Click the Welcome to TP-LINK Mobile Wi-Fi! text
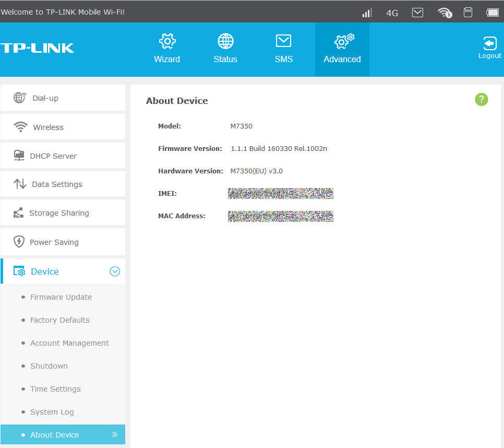This screenshot has width=504, height=448. point(63,12)
